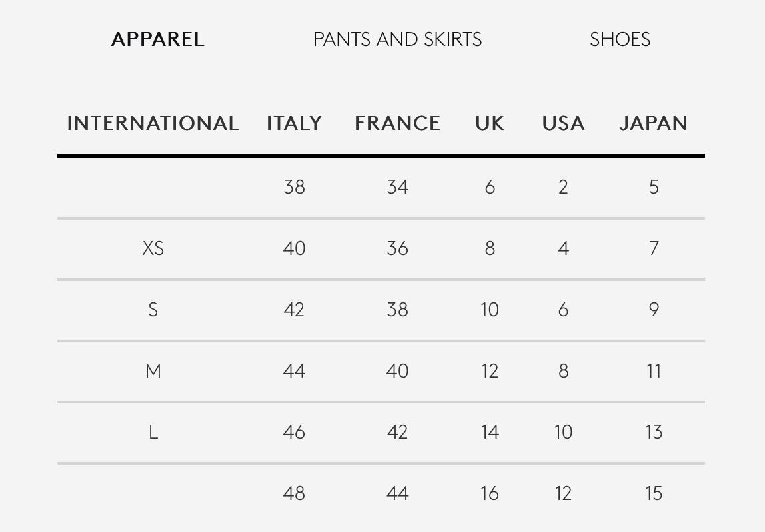Click the UK column header
The image size is (765, 532).
tap(490, 123)
